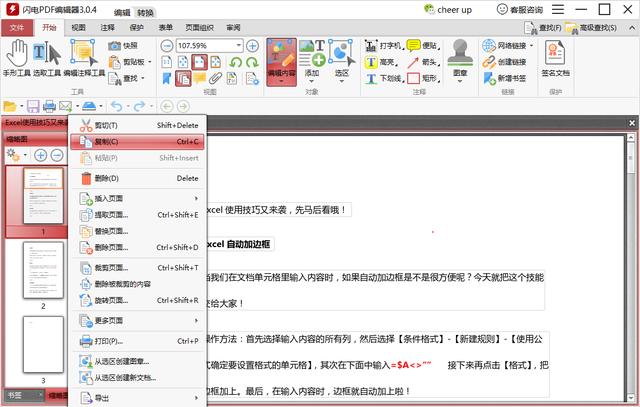Expand the 导出 export submenu
Viewport: 640px width, 407px height.
pyautogui.click(x=137, y=398)
